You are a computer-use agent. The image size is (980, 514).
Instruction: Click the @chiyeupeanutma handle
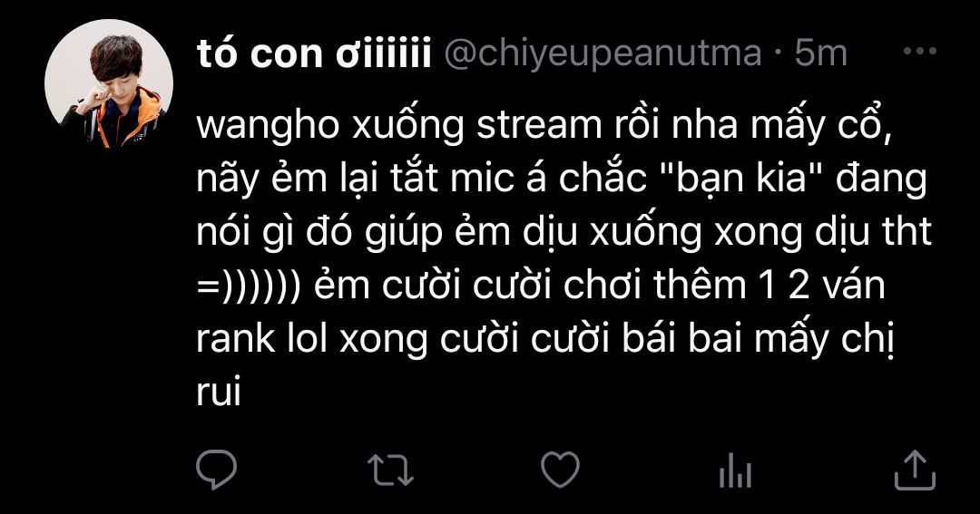[603, 55]
